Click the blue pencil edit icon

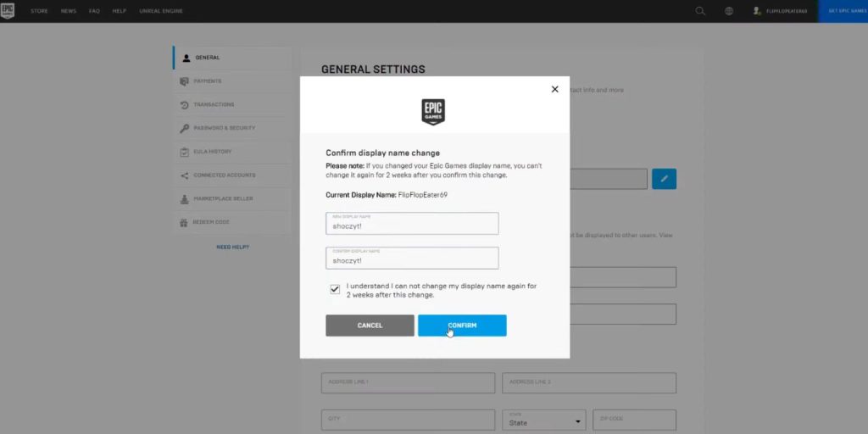[x=665, y=179]
